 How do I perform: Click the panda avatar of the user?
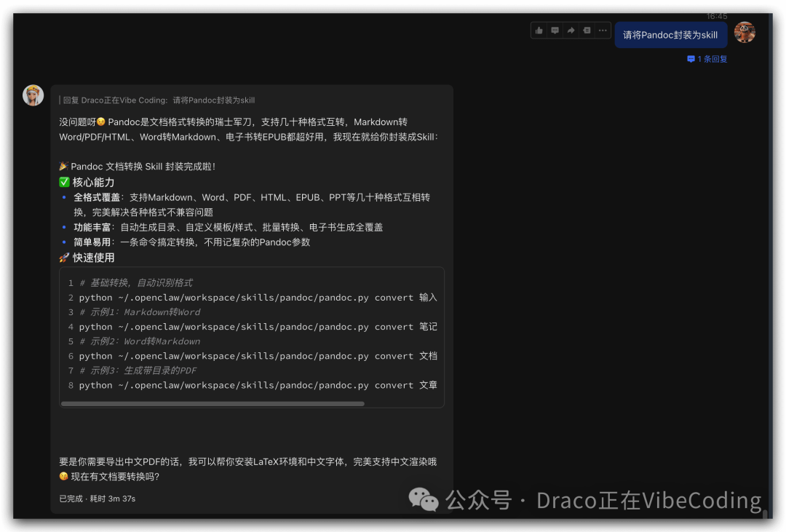tap(745, 33)
